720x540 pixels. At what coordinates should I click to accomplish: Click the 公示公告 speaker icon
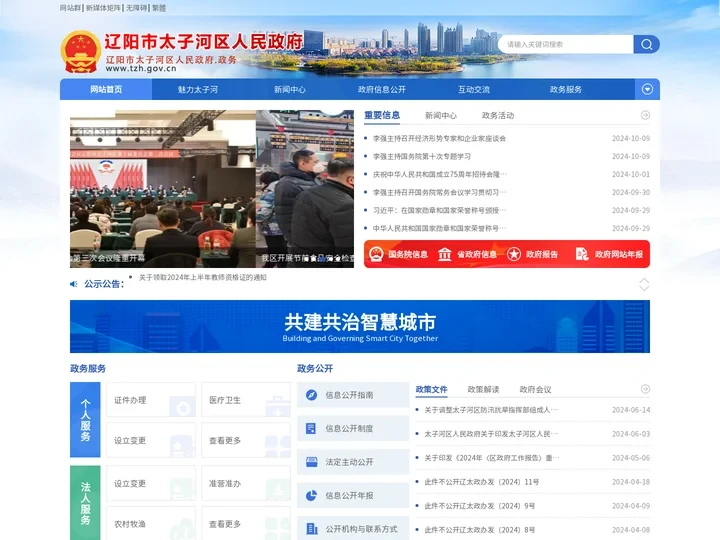tap(73, 284)
